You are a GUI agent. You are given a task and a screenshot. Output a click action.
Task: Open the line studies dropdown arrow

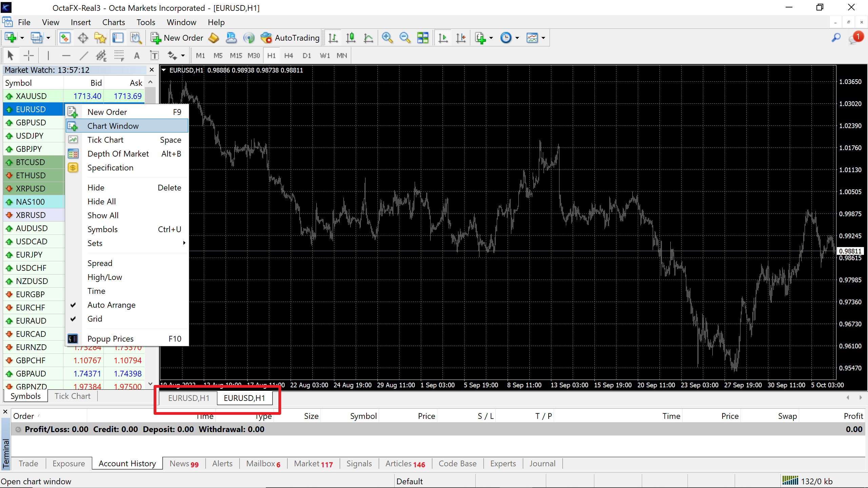(x=182, y=55)
